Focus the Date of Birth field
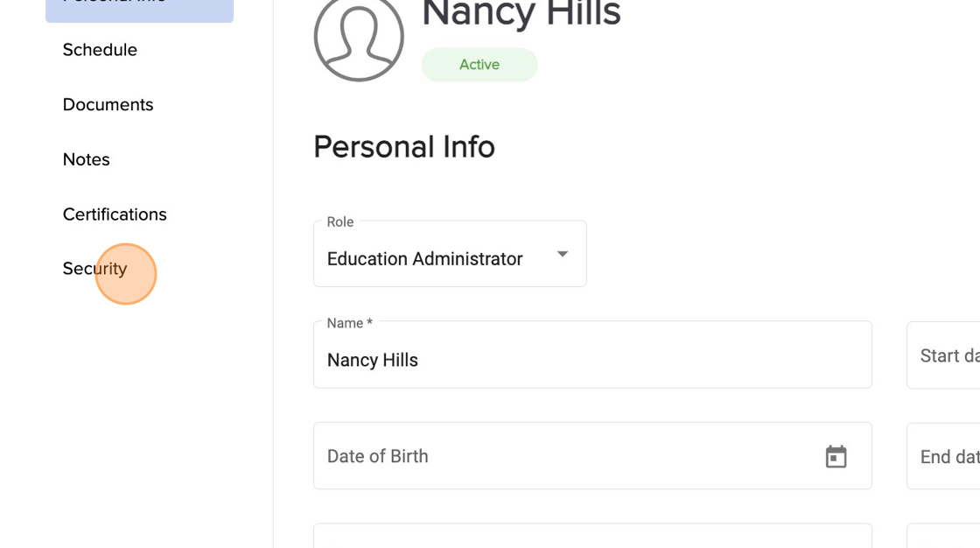This screenshot has height=548, width=980. point(560,456)
